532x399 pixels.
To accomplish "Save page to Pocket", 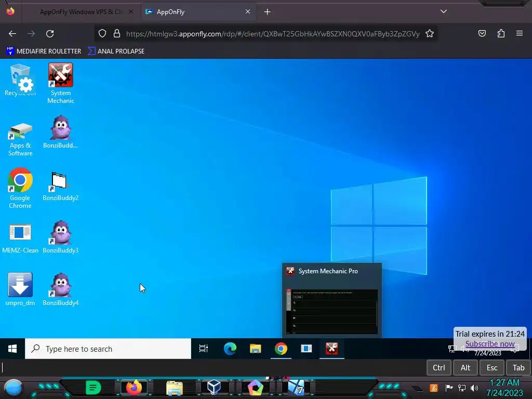I will [482, 34].
